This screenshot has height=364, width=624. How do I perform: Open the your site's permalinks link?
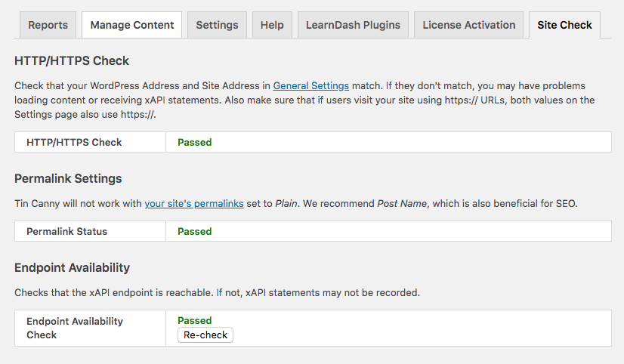point(194,204)
